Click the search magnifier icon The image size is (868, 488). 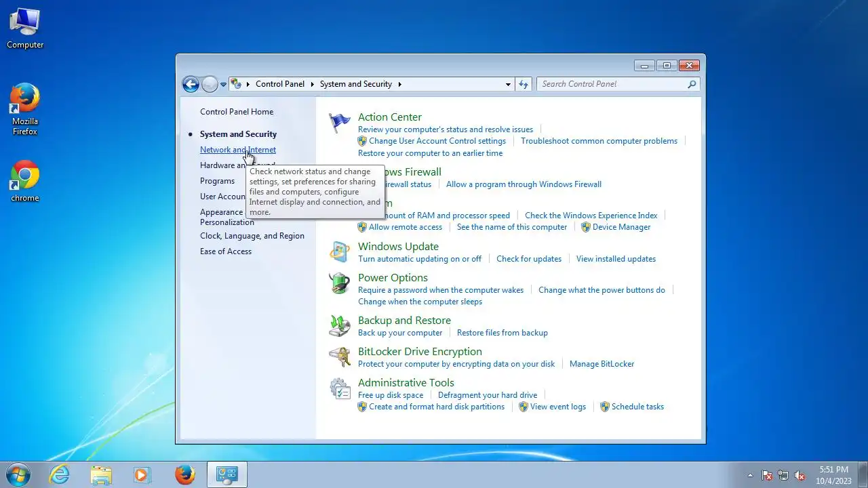(692, 84)
